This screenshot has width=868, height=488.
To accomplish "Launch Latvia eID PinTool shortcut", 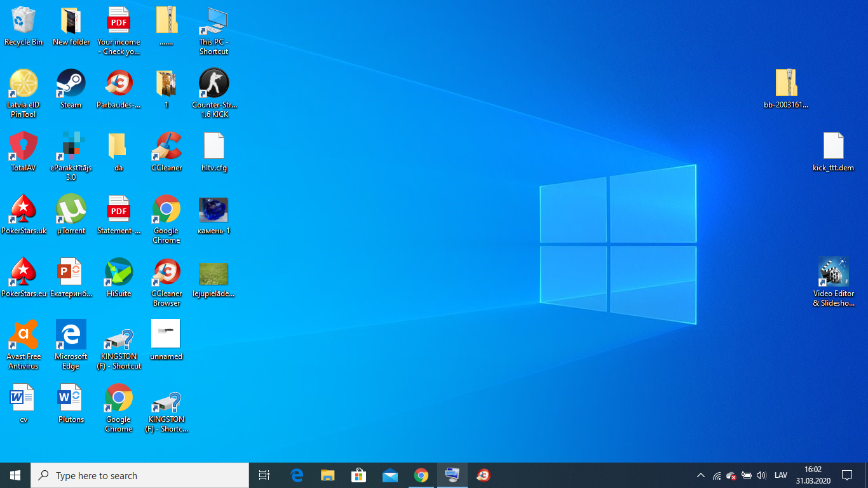I will tap(24, 94).
